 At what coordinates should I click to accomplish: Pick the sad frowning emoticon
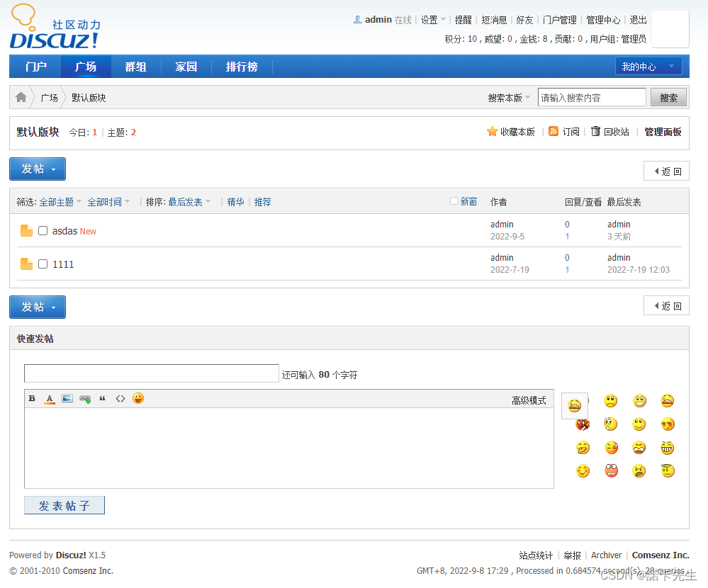[610, 401]
